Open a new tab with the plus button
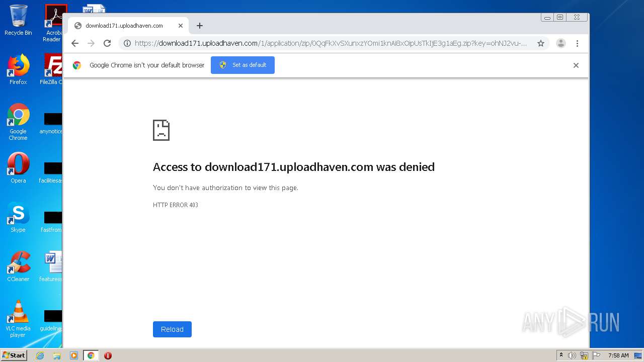The width and height of the screenshot is (644, 362). [x=200, y=26]
